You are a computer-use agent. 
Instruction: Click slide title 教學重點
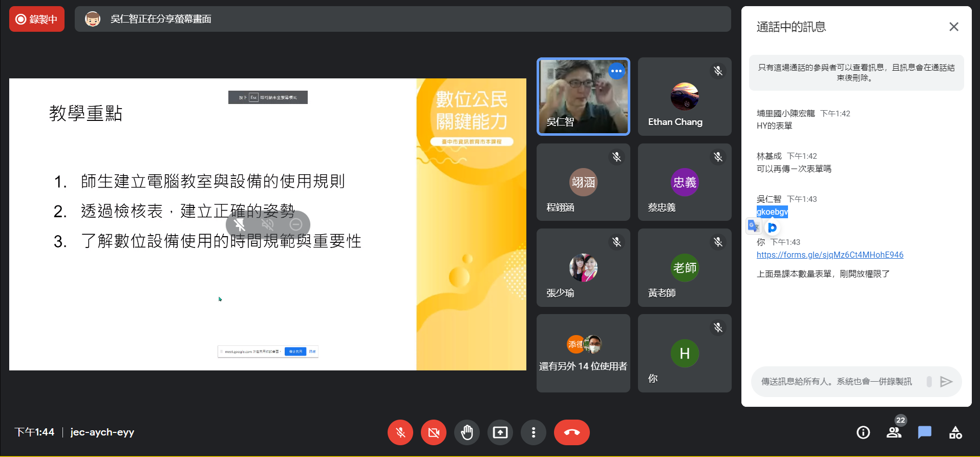86,113
